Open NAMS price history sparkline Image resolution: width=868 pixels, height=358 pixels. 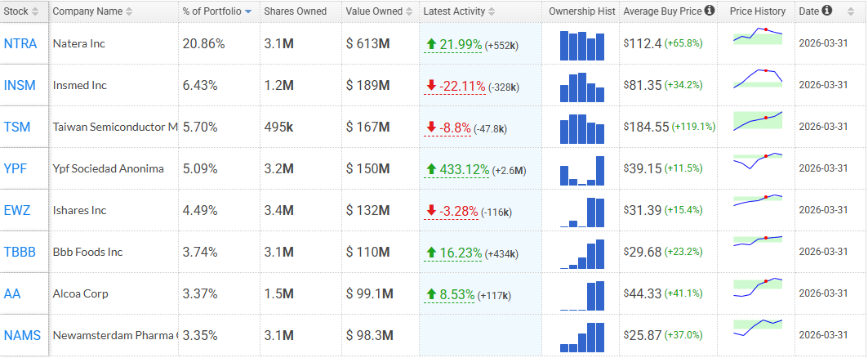[758, 328]
